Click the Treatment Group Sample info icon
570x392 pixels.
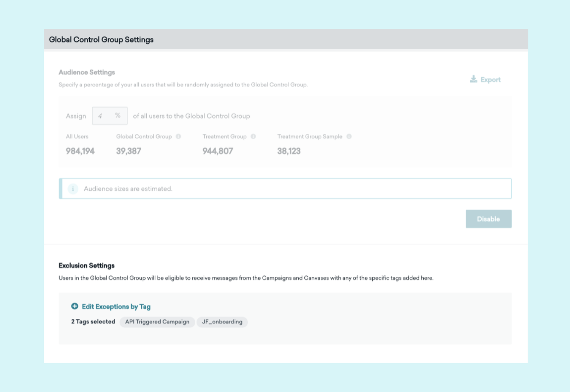click(x=349, y=136)
